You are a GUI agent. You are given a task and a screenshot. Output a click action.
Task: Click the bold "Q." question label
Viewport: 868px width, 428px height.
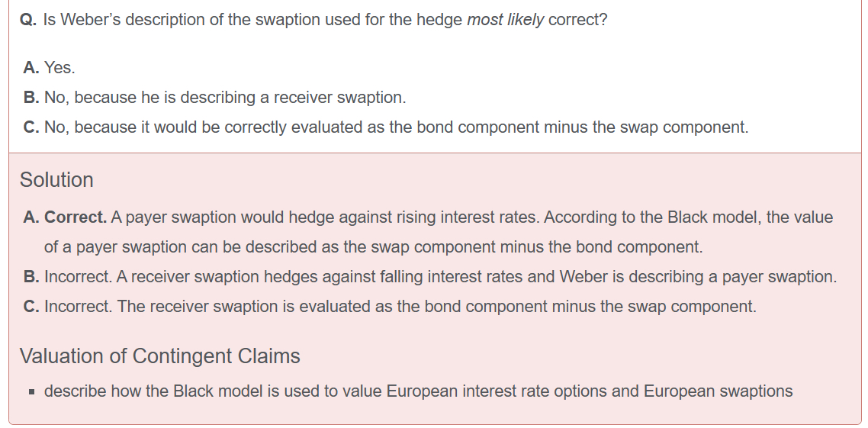pos(29,20)
